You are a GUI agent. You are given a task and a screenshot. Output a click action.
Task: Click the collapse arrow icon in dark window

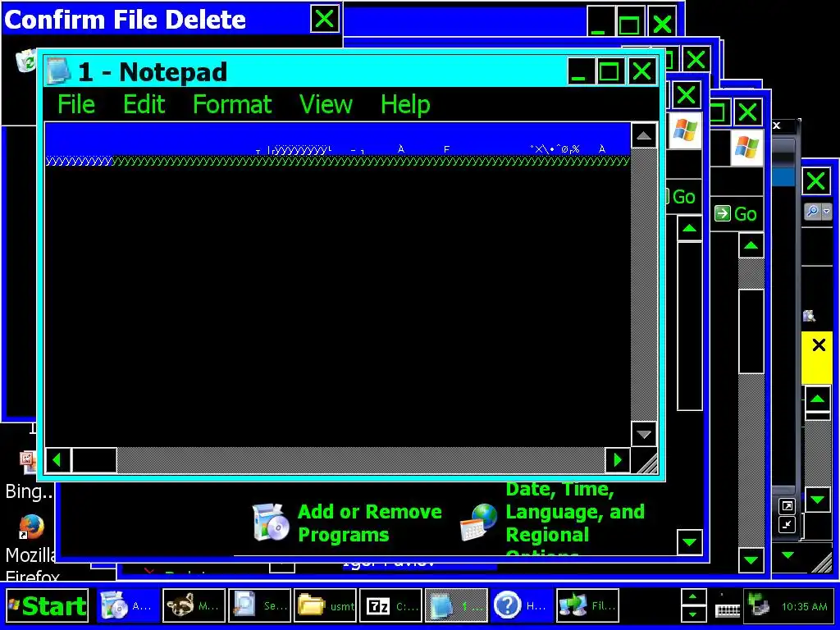coord(787,524)
